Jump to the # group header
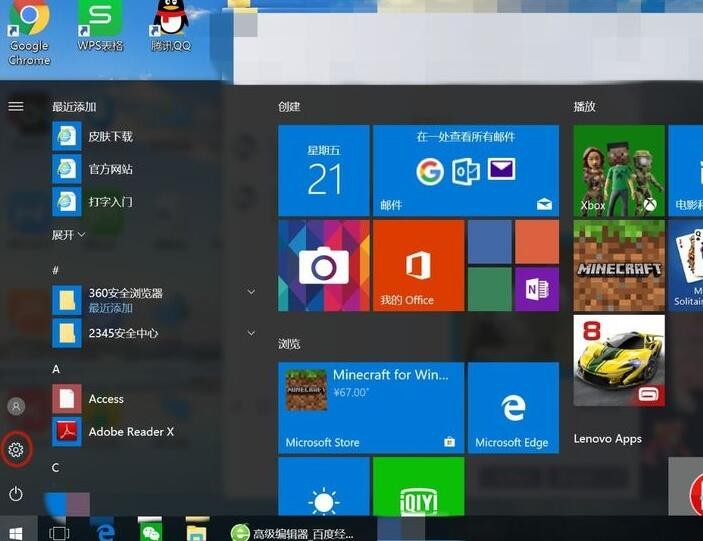 [x=55, y=270]
